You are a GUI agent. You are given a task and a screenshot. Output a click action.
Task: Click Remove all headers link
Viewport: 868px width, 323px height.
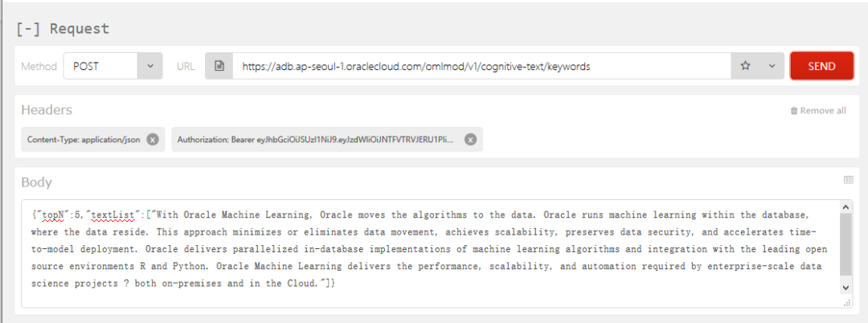coord(818,111)
